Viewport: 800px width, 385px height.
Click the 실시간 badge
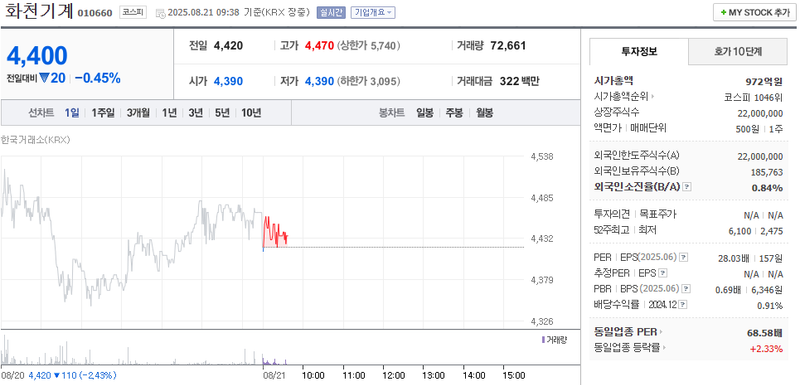tap(331, 13)
